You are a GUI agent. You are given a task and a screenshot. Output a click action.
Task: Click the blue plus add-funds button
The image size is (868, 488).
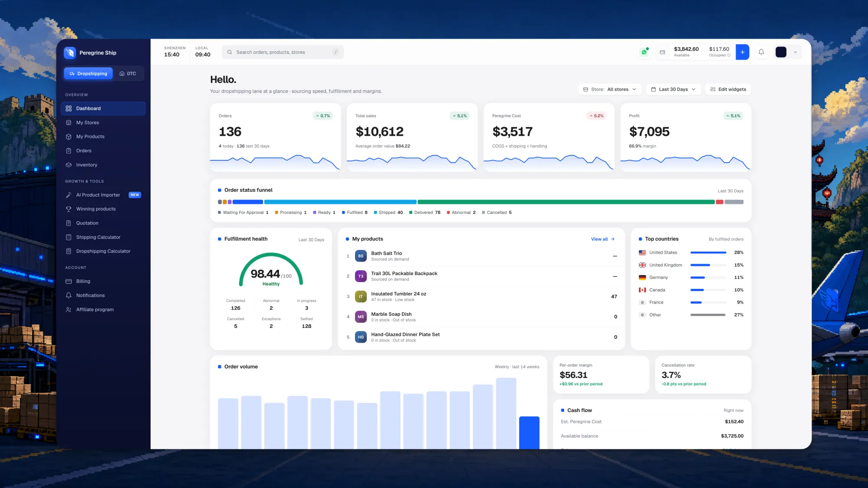tap(743, 52)
